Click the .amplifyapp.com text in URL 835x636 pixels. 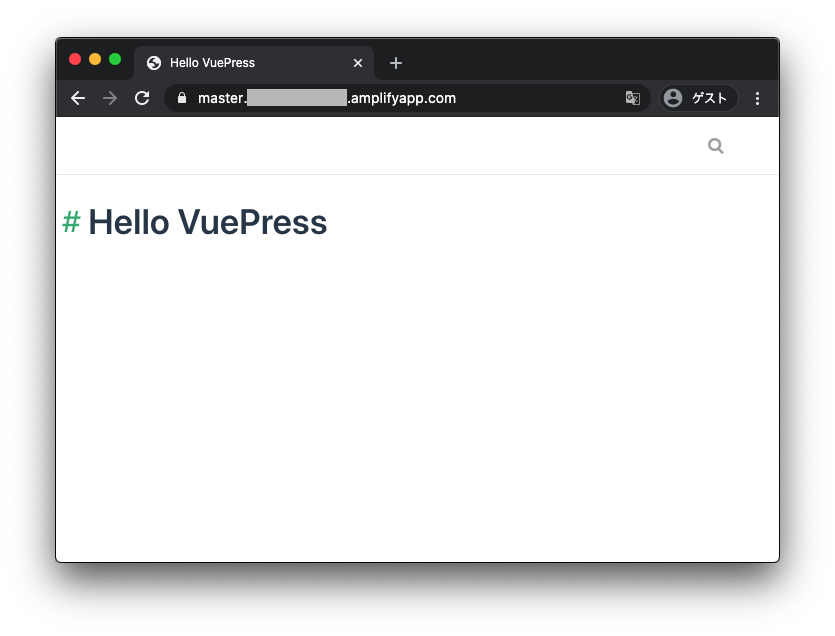point(402,98)
